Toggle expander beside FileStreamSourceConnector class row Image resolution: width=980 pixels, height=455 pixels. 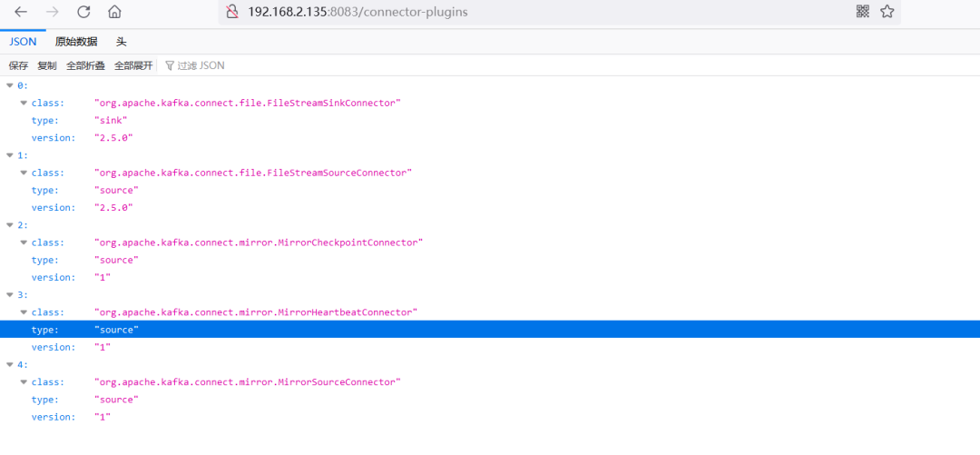pyautogui.click(x=24, y=173)
